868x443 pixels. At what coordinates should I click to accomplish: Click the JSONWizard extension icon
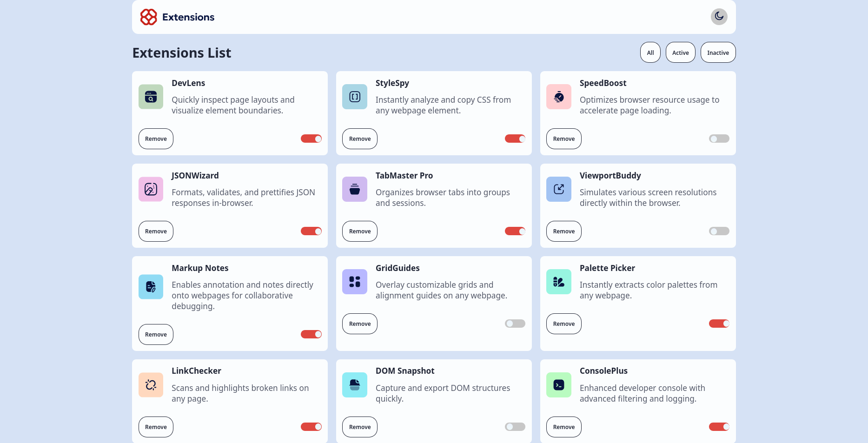pyautogui.click(x=151, y=189)
